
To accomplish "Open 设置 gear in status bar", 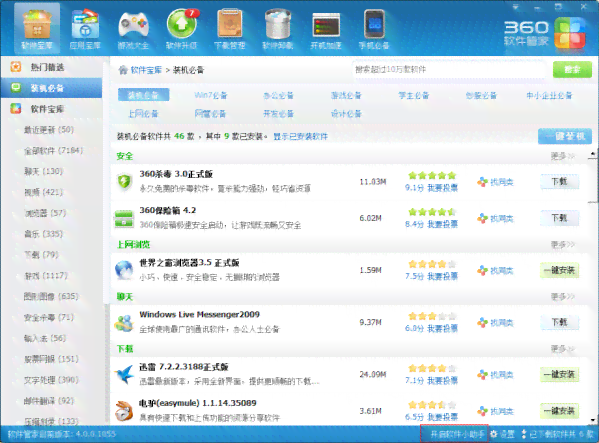I will coord(502,434).
